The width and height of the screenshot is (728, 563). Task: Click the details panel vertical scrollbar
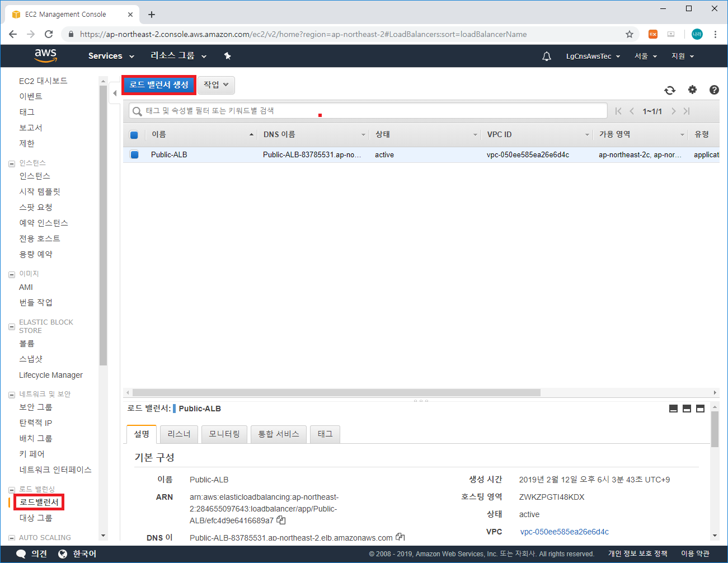715,429
